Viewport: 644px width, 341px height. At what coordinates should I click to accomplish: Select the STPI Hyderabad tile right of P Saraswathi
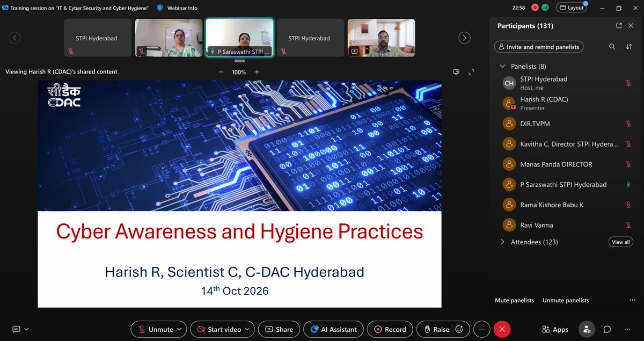(x=310, y=38)
